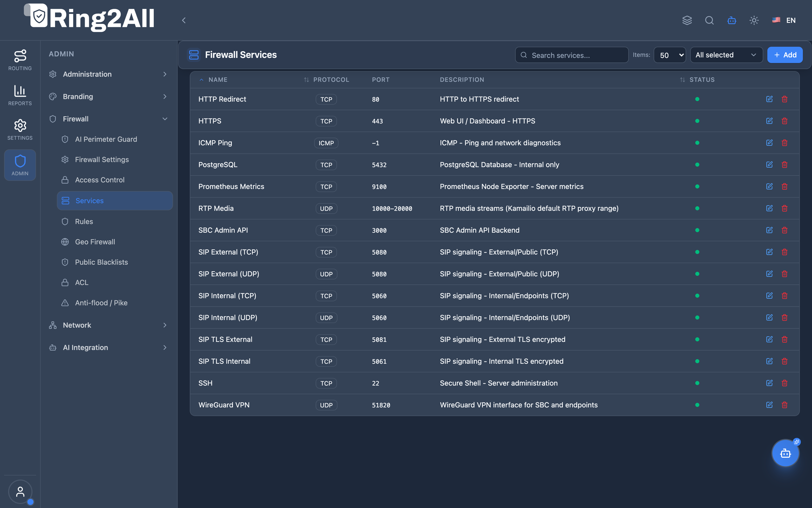
Task: Select the Services menu item
Action: (x=115, y=201)
